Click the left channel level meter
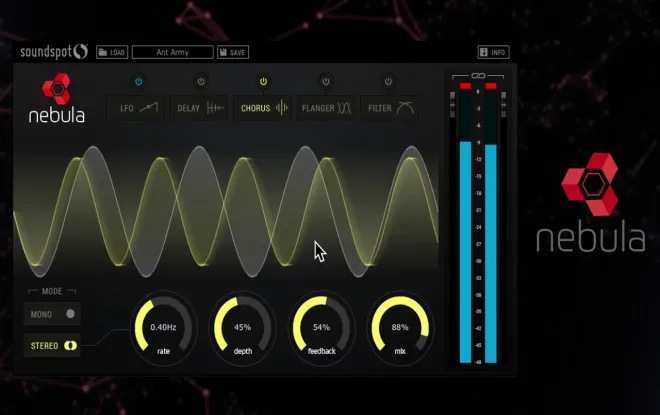Image resolution: width=660 pixels, height=415 pixels. (x=465, y=226)
